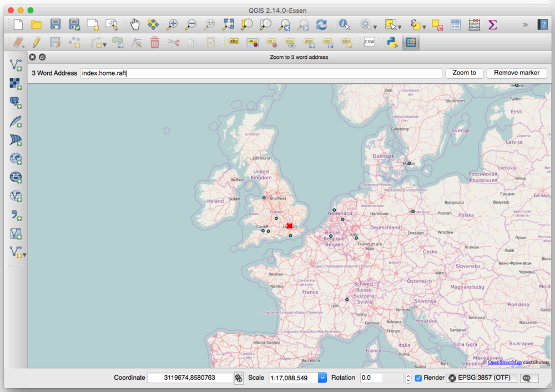Click the Zoom Next icon

coord(303,24)
